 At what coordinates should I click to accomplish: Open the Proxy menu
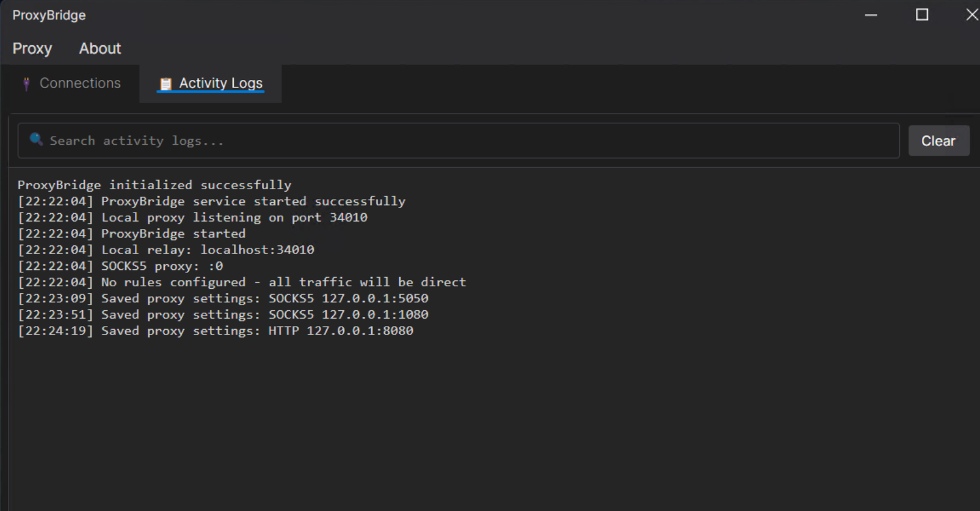[x=32, y=48]
